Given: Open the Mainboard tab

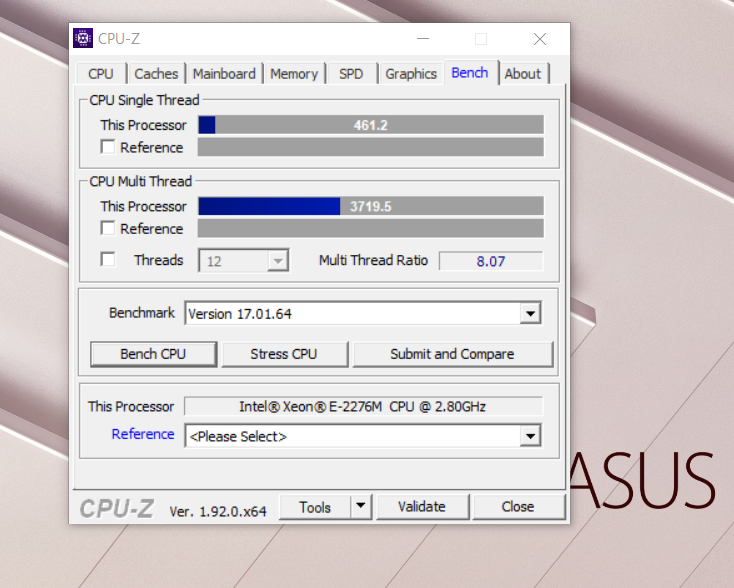Looking at the screenshot, I should (224, 74).
